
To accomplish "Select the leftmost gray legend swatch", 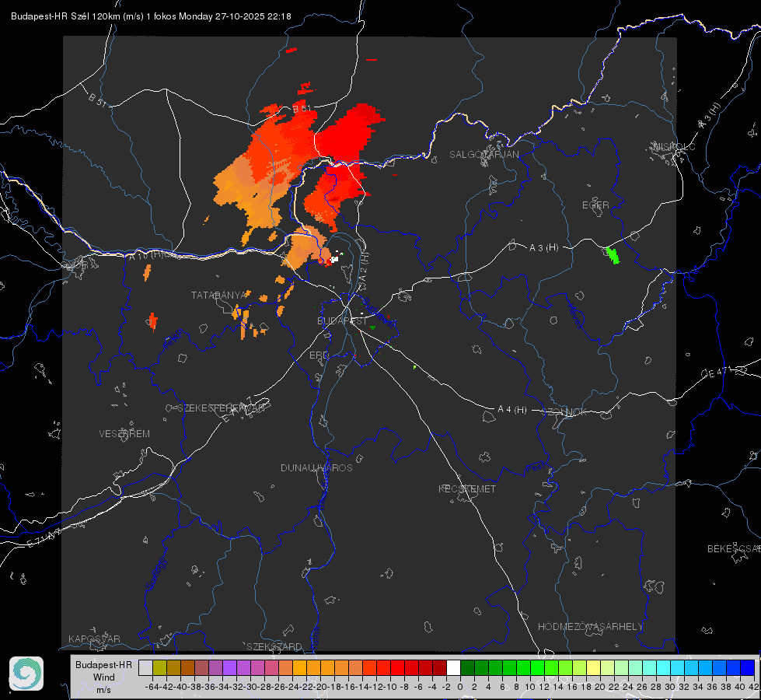I will (145, 667).
